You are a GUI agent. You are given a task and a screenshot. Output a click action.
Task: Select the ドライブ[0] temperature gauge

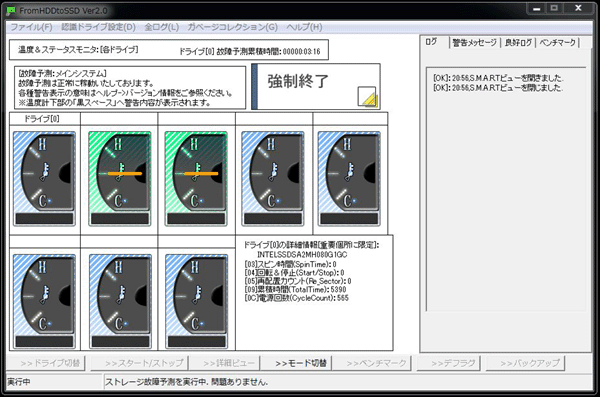tap(44, 178)
